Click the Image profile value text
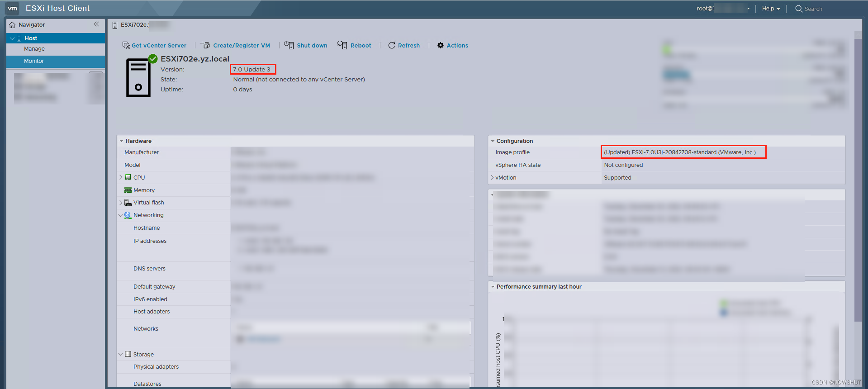 (x=680, y=152)
